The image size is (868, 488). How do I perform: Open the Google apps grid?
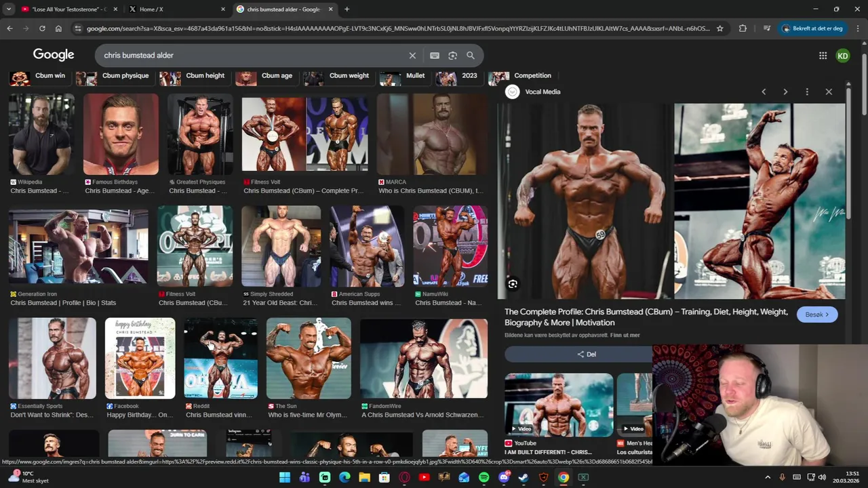(823, 56)
